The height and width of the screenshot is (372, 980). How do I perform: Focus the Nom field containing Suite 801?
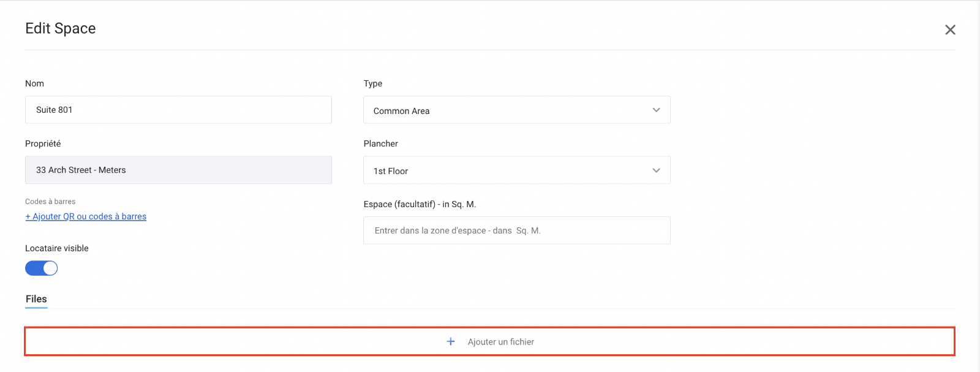pos(178,110)
